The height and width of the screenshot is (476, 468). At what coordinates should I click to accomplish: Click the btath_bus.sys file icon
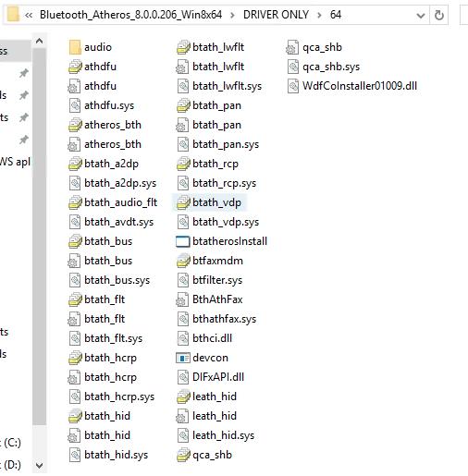(x=75, y=280)
